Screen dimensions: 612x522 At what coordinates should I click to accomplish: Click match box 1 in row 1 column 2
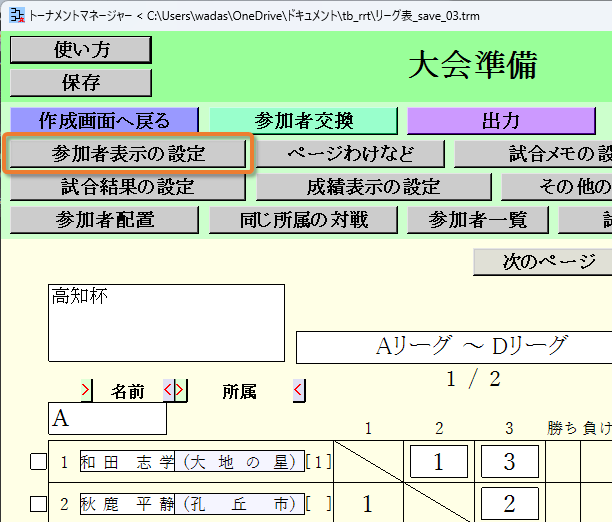point(439,461)
